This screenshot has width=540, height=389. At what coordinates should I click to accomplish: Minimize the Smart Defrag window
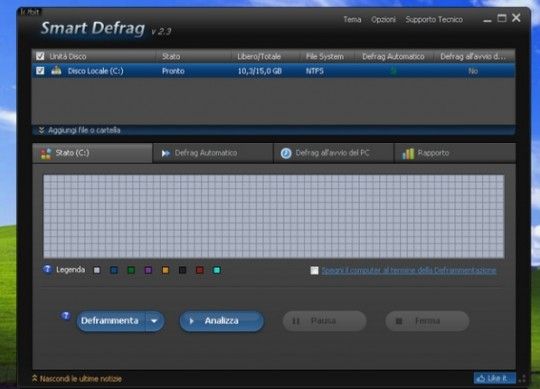[487, 20]
